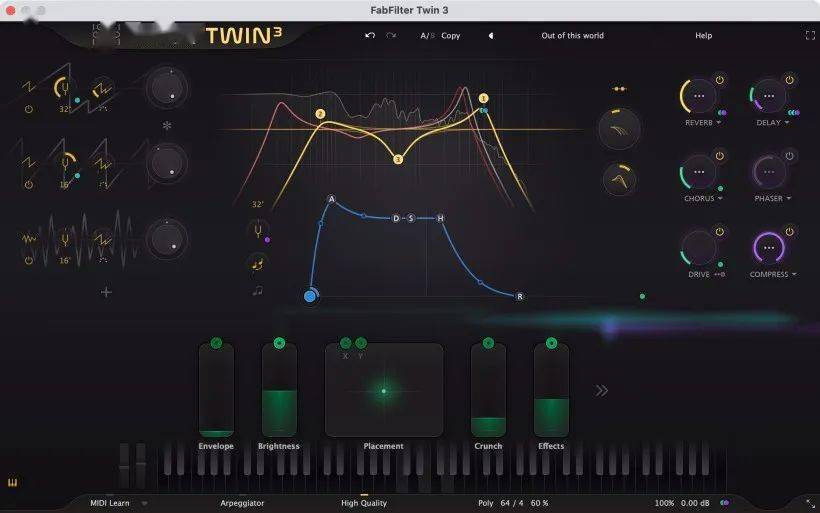Click the redo arrow icon
Image resolution: width=820 pixels, height=513 pixels.
(x=391, y=36)
